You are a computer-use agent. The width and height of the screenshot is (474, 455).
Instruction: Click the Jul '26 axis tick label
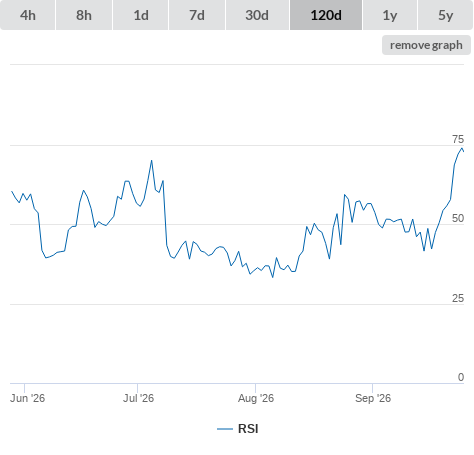pyautogui.click(x=138, y=398)
